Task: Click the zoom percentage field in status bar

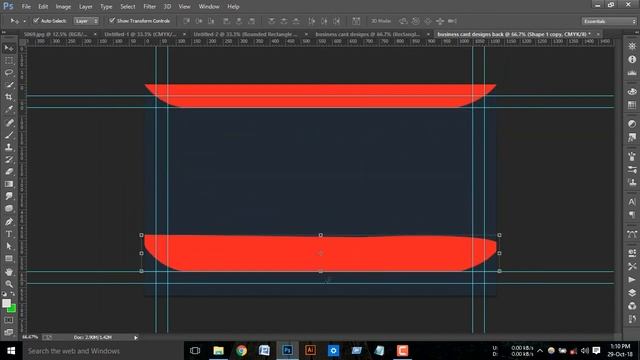Action: (30, 337)
